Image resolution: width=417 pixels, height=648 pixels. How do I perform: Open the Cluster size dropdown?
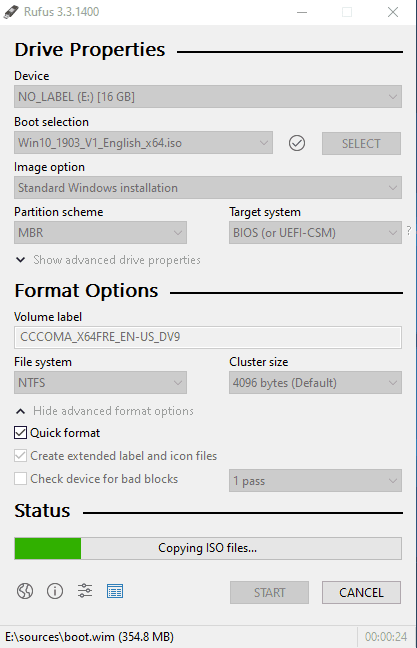click(x=315, y=383)
